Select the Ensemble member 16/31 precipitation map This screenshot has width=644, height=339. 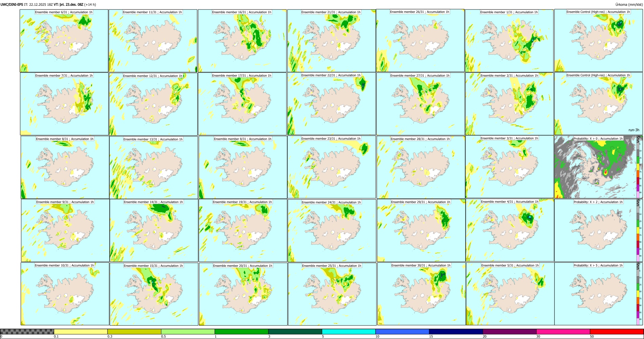242,41
